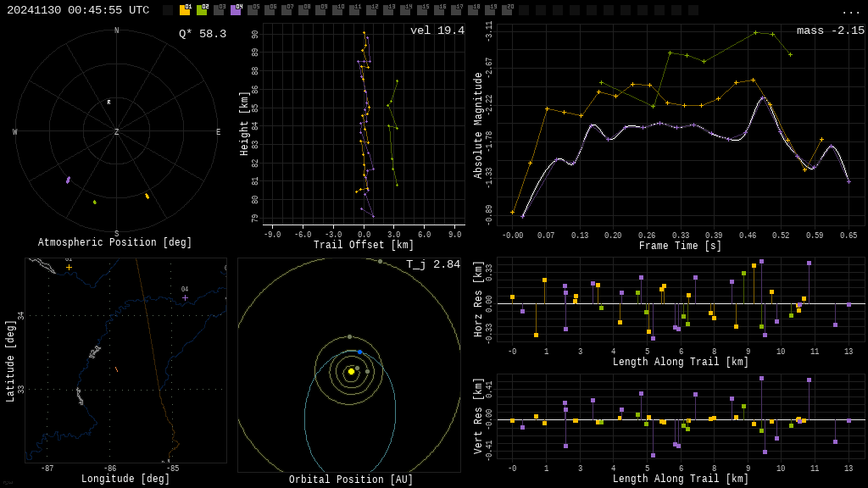The width and height of the screenshot is (868, 488).
Task: Select the gray station 15 box
Action: tap(423, 9)
